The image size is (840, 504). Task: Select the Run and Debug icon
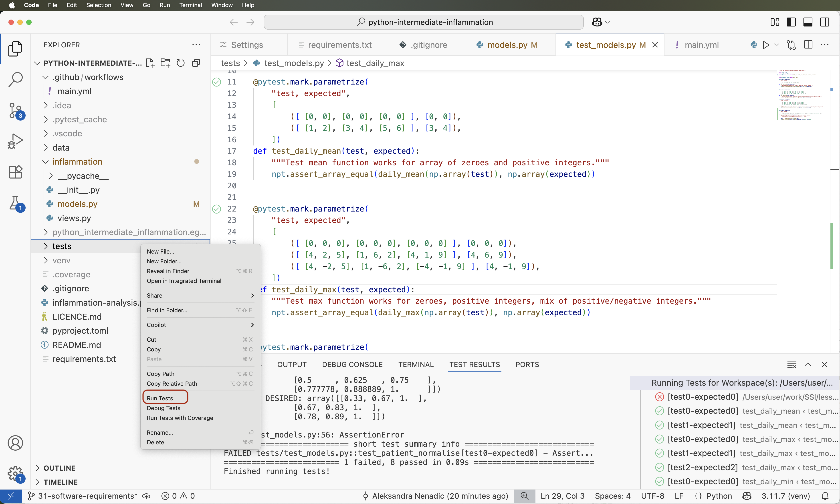click(16, 141)
